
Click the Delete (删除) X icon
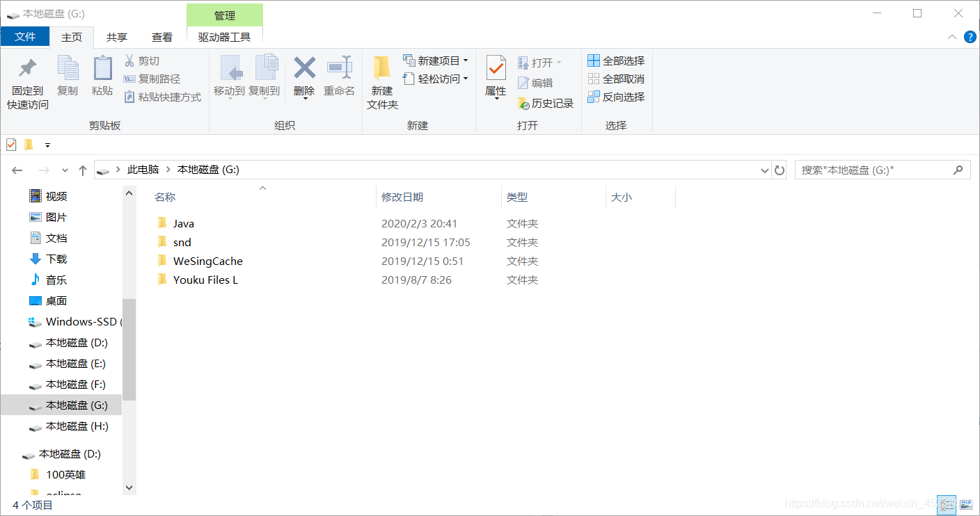point(304,67)
